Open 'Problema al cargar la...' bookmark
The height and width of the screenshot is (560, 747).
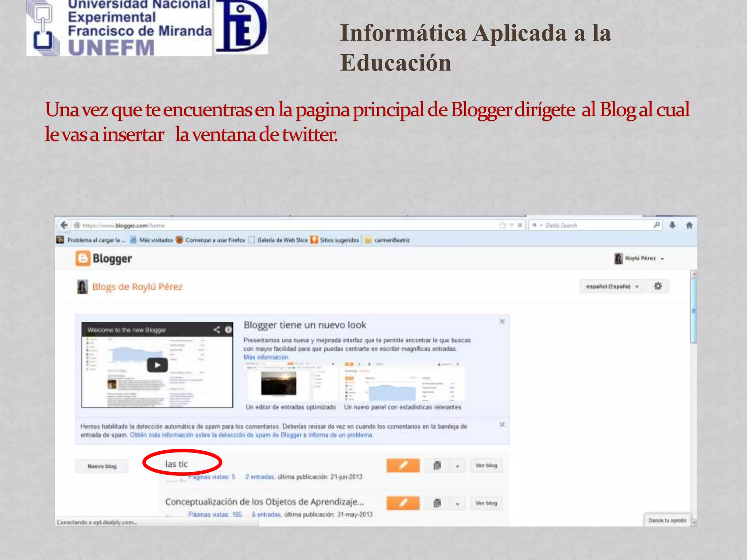tap(91, 240)
